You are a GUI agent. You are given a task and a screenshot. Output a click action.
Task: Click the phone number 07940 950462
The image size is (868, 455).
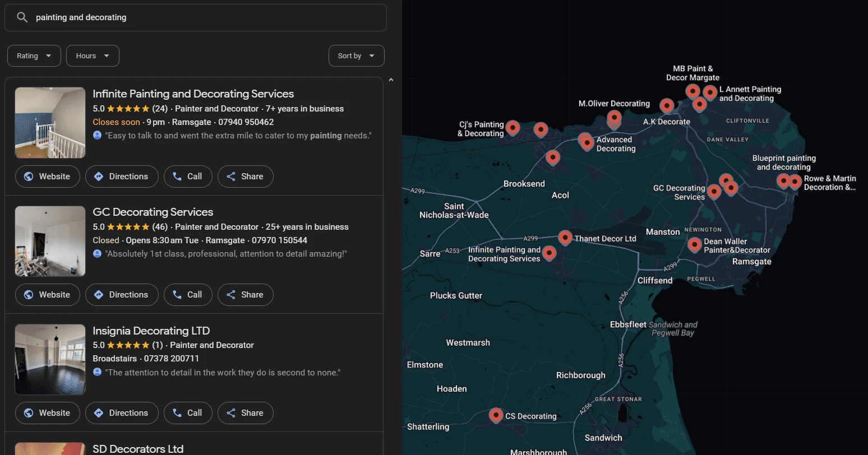click(x=246, y=122)
